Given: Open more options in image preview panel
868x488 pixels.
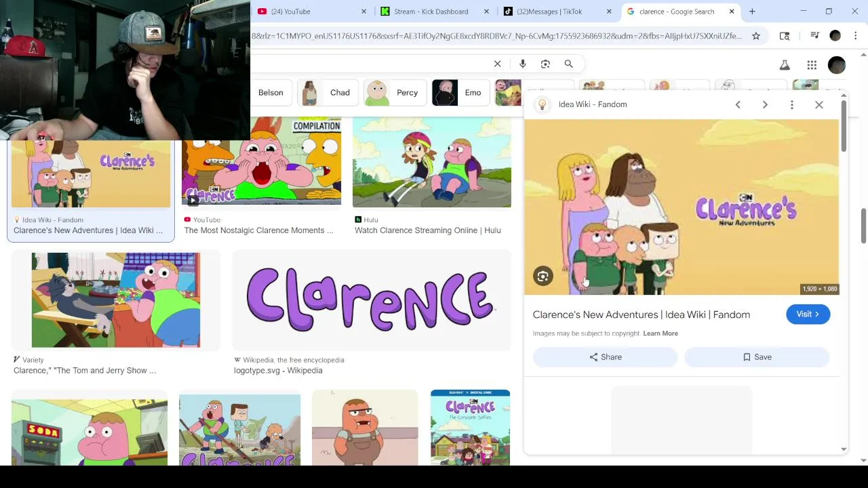Looking at the screenshot, I should pos(791,104).
